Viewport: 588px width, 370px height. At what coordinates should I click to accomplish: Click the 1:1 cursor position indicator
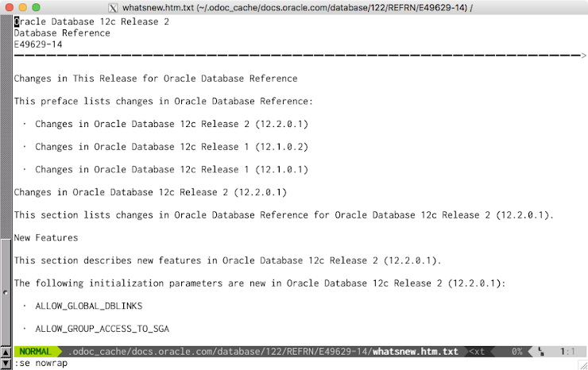click(567, 352)
